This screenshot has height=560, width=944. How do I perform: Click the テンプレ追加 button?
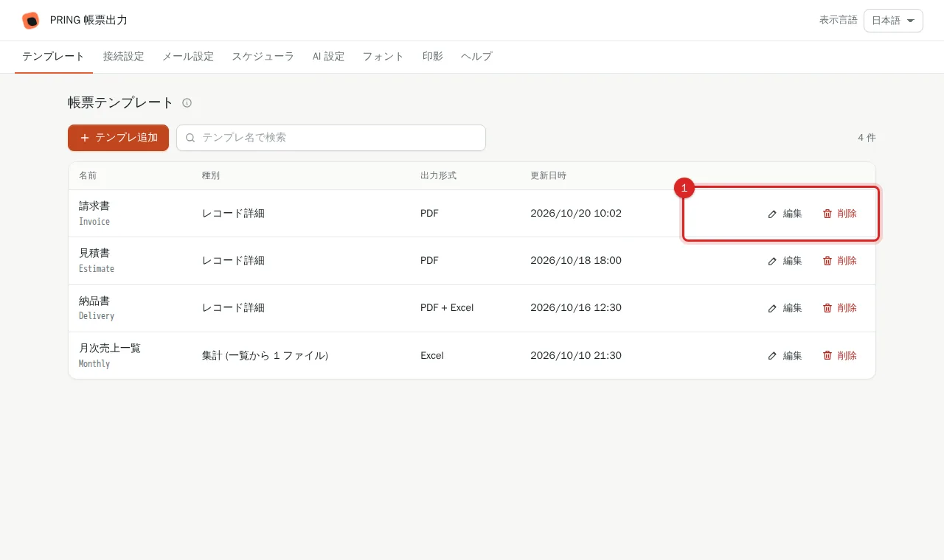[118, 138]
